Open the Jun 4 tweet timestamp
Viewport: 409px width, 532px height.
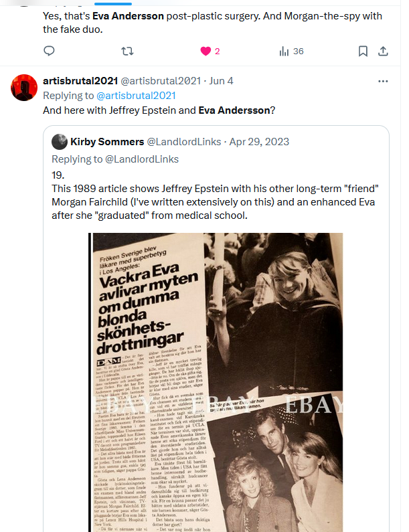coord(221,81)
